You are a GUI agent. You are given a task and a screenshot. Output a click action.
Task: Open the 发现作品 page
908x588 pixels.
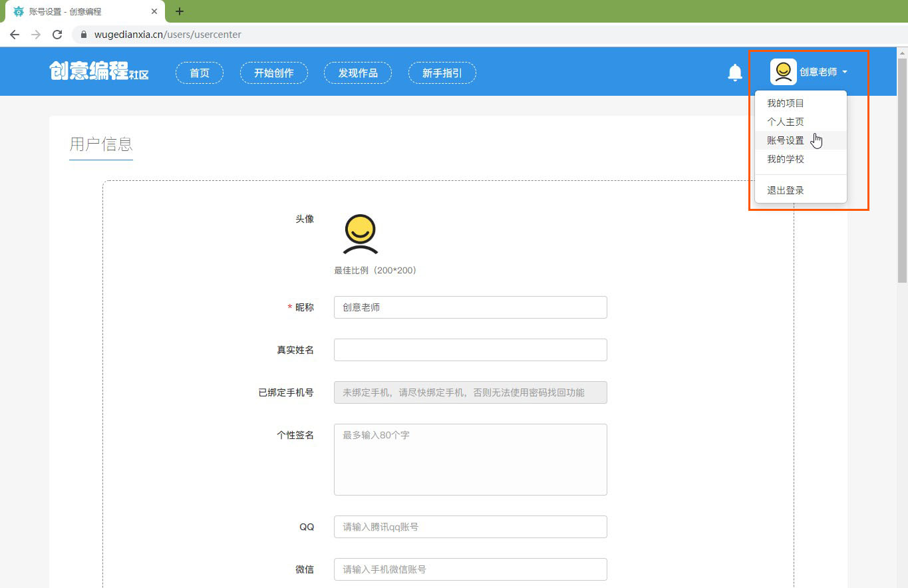coord(358,73)
